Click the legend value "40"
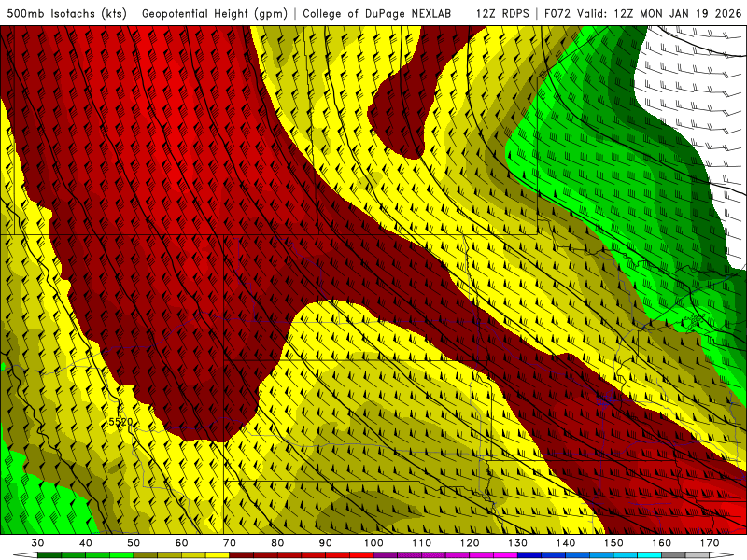Viewport: 747px width, 560px height. 86,543
